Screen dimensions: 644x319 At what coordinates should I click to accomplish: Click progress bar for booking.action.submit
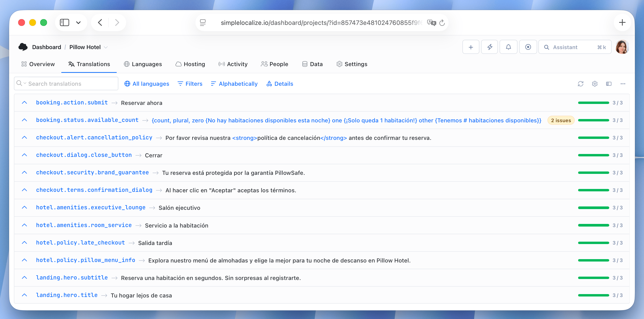point(593,103)
